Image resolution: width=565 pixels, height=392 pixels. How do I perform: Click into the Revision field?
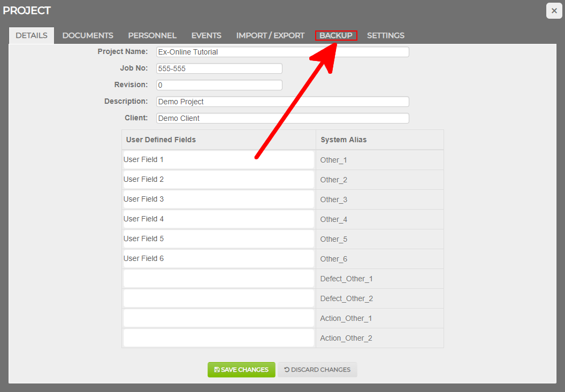pos(219,85)
